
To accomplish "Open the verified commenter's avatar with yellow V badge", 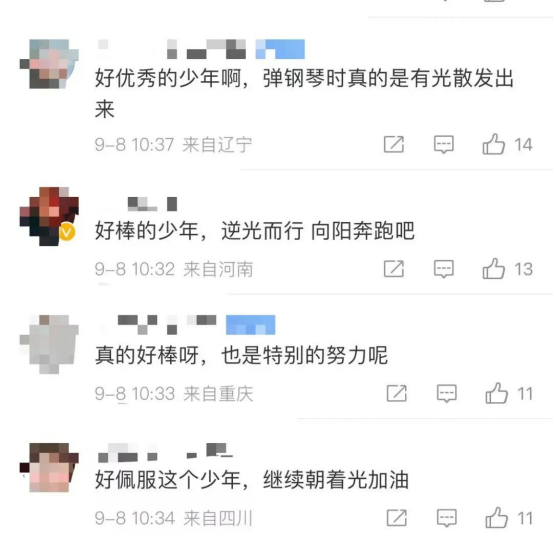I will click(49, 216).
